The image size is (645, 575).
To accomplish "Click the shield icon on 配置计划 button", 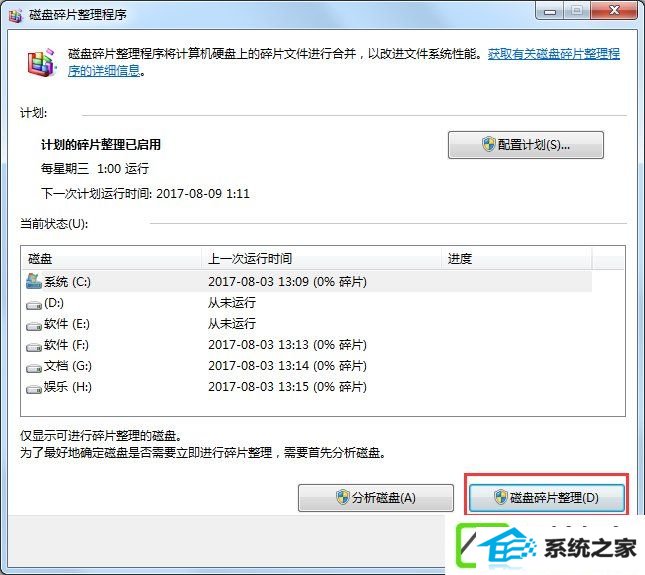I will (x=488, y=145).
